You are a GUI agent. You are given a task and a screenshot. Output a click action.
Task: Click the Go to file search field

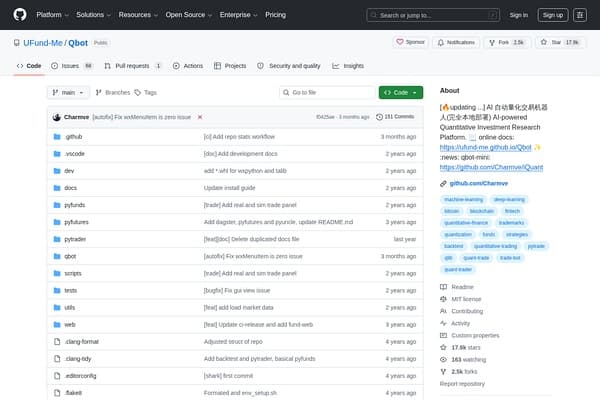[x=327, y=93]
